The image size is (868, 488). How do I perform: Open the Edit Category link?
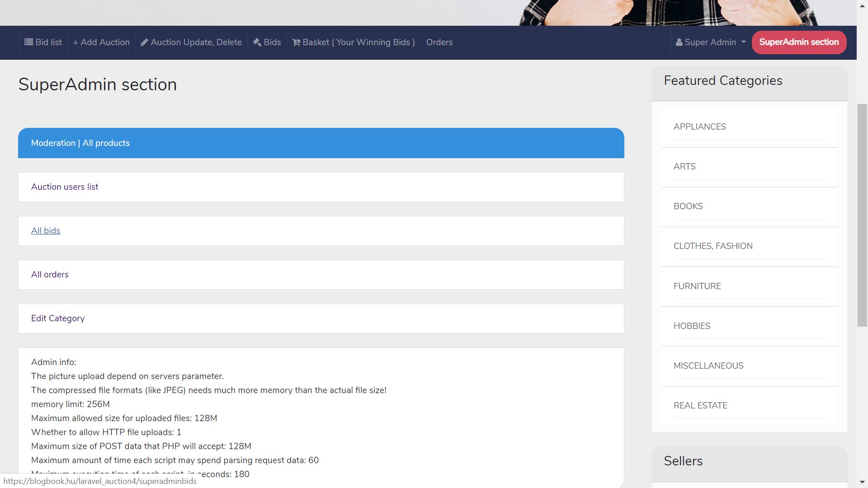click(58, 318)
